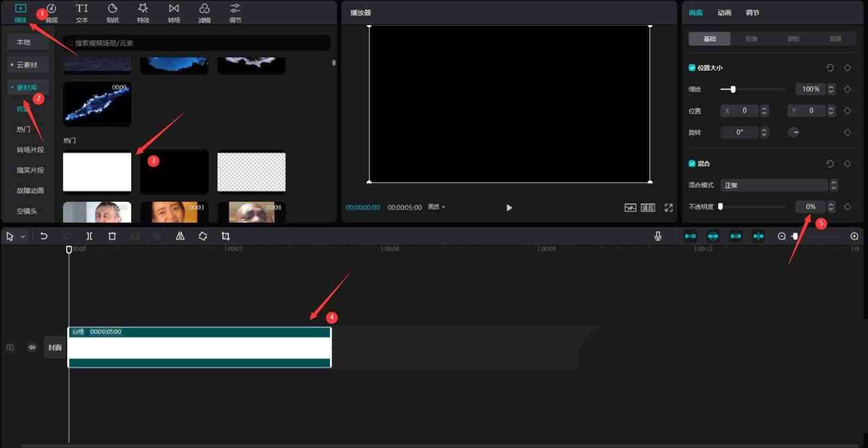Open the 转场 (Transitions) tab
This screenshot has width=868, height=448.
[174, 12]
